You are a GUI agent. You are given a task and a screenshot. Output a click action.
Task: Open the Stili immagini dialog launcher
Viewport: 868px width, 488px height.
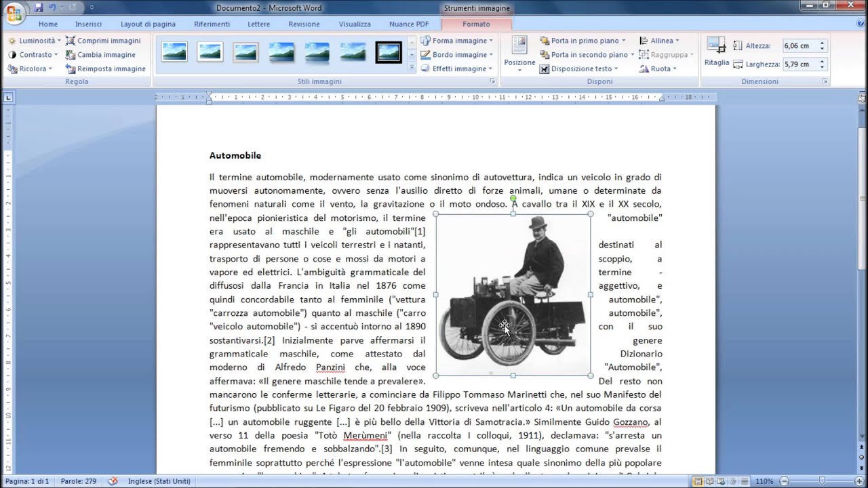tap(493, 81)
